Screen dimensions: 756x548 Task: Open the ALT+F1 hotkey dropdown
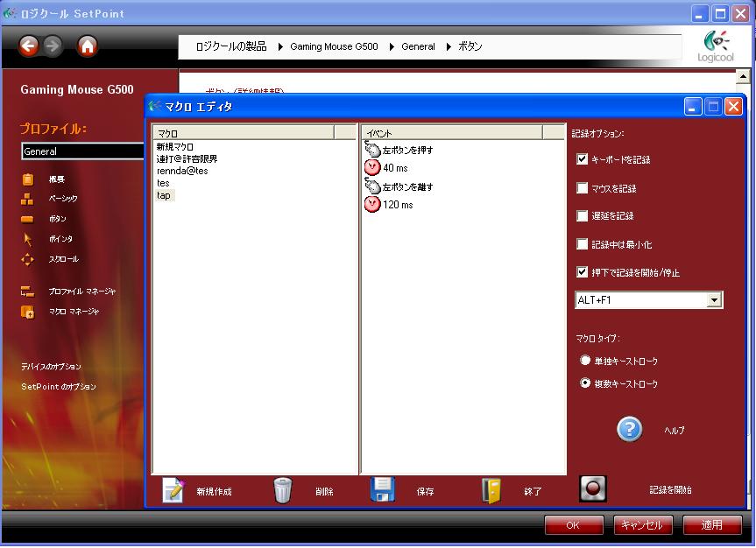714,300
